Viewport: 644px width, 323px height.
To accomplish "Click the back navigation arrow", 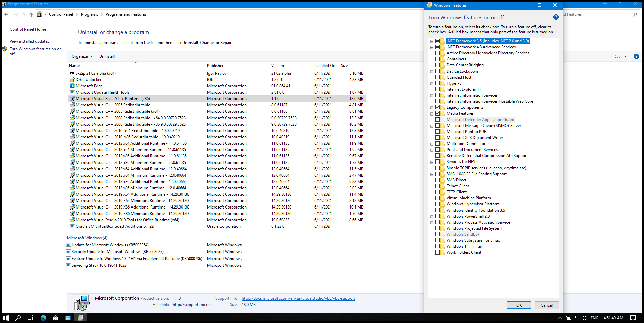I will [x=6, y=14].
